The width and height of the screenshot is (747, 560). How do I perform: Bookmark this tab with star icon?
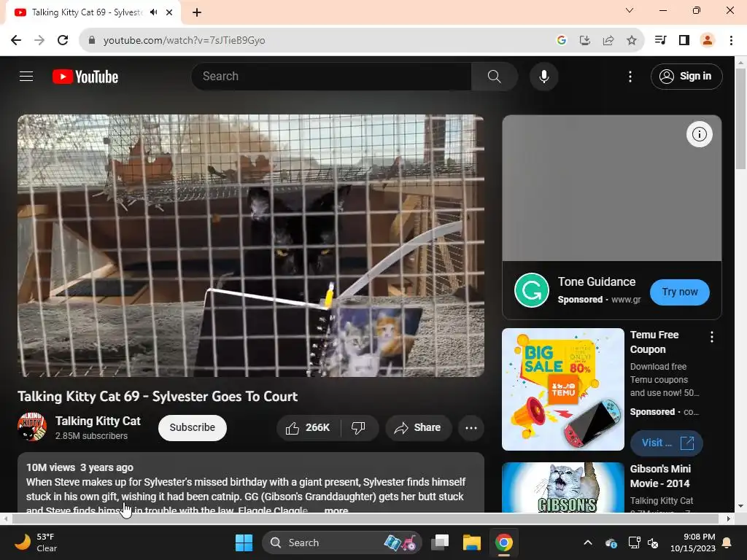pos(631,41)
